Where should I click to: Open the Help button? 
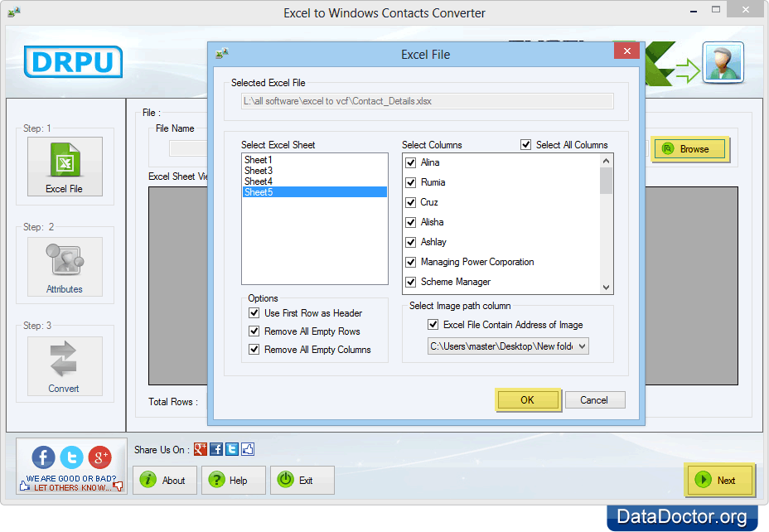tap(234, 480)
